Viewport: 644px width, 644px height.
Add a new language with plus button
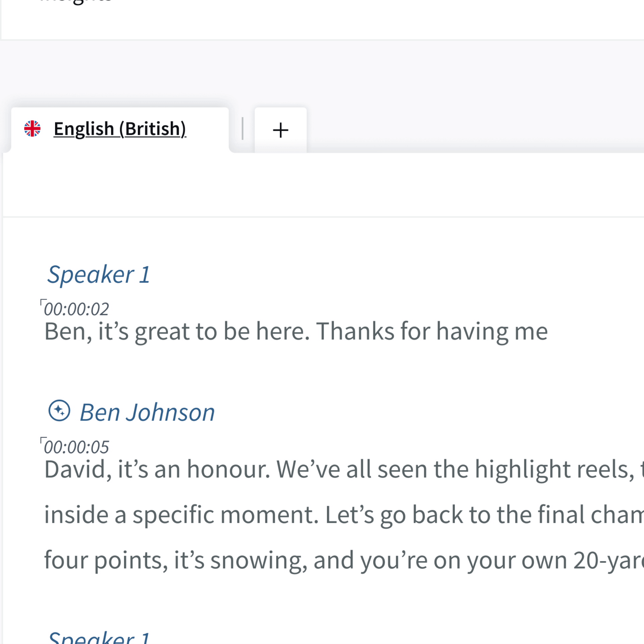click(x=280, y=130)
